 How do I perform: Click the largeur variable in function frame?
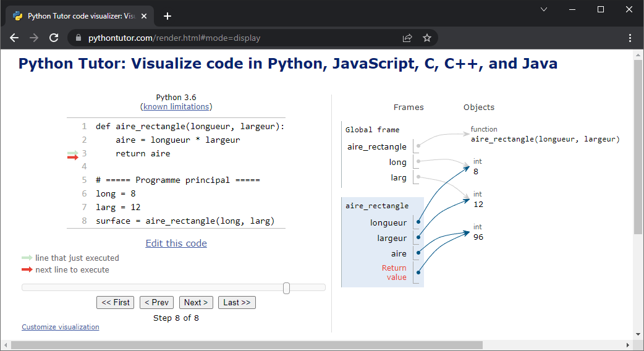392,239
